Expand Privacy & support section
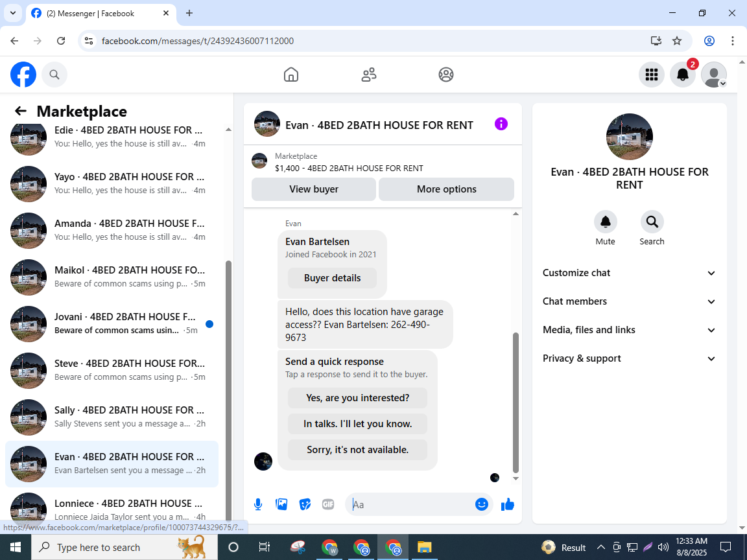The image size is (747, 560). point(629,358)
